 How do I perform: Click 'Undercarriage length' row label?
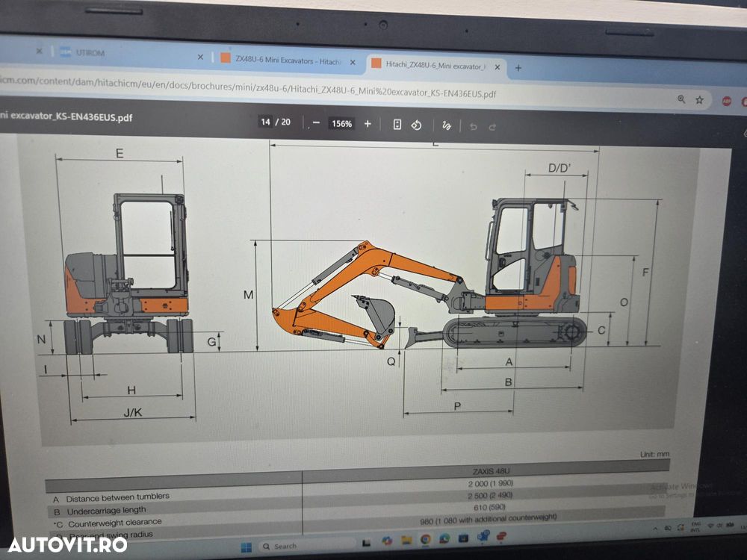pos(106,511)
